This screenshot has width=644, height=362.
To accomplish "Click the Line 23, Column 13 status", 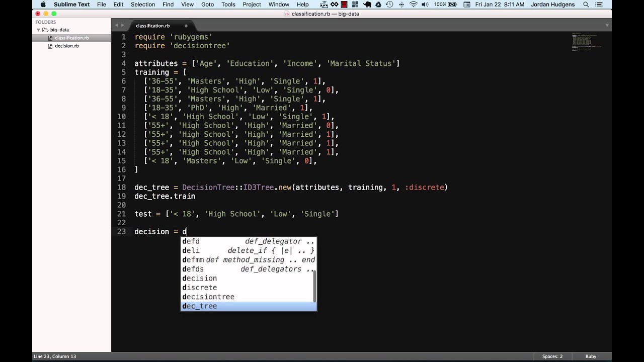I will (x=55, y=356).
